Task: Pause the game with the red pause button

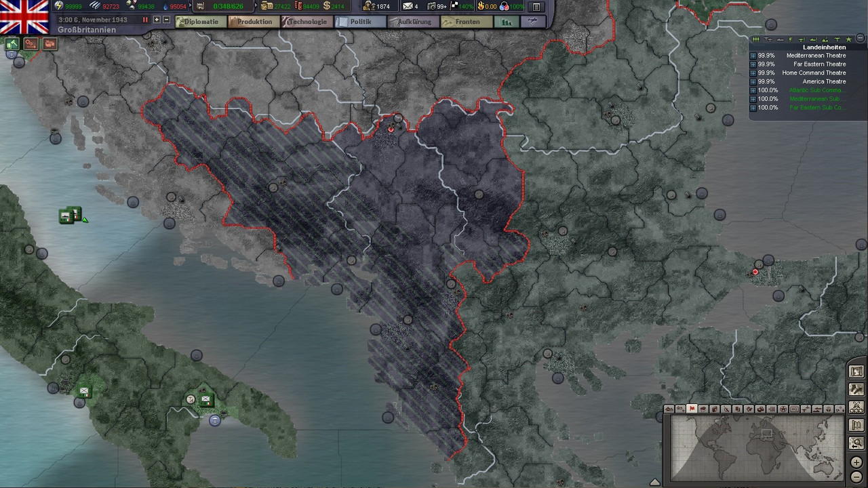Action: coord(145,20)
